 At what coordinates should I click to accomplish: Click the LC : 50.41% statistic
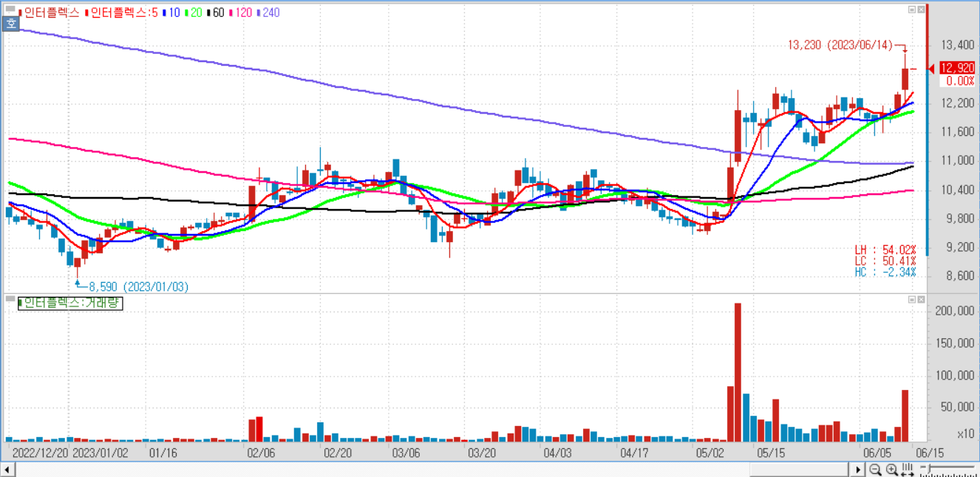coord(885,261)
